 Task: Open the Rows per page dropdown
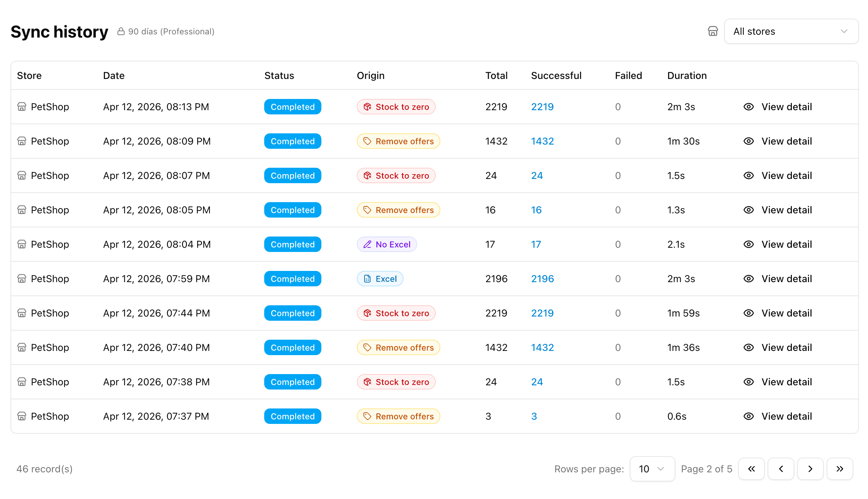(652, 469)
